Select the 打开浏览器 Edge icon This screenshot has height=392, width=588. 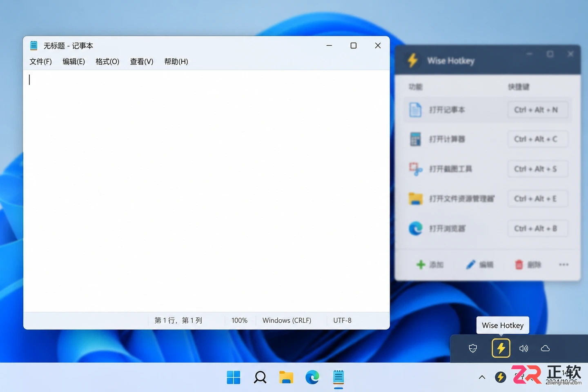tap(415, 228)
